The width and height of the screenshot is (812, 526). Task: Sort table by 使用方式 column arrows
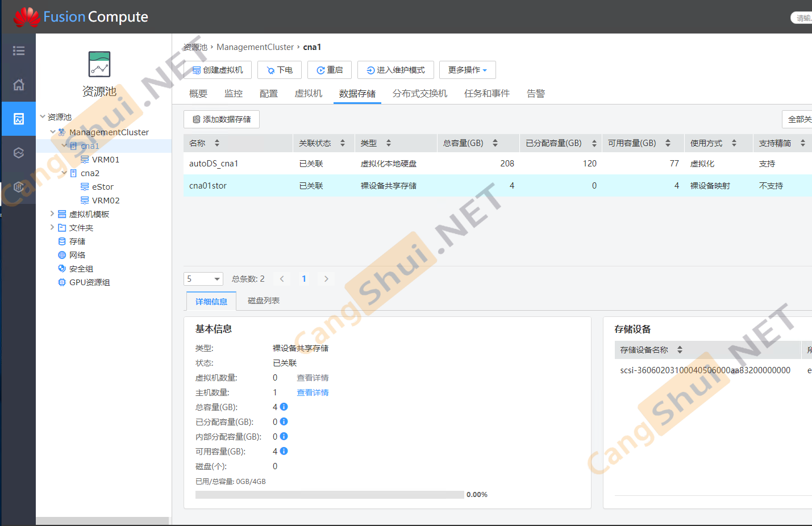(x=734, y=143)
